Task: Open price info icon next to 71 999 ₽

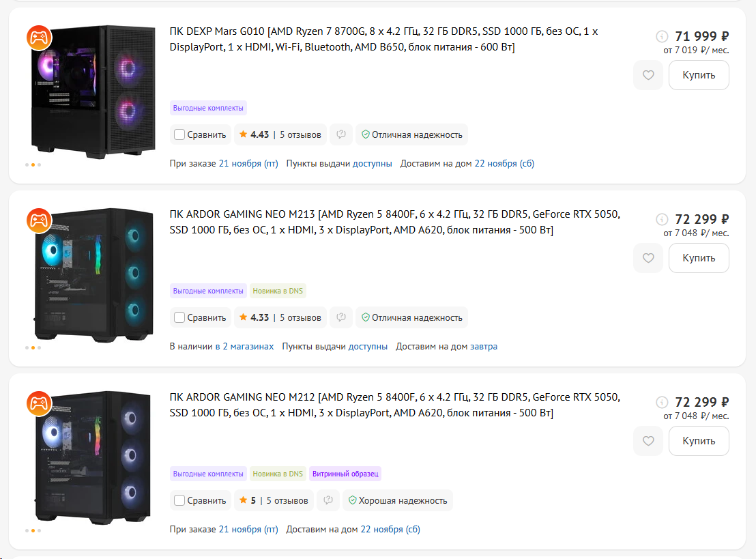Action: (x=661, y=36)
